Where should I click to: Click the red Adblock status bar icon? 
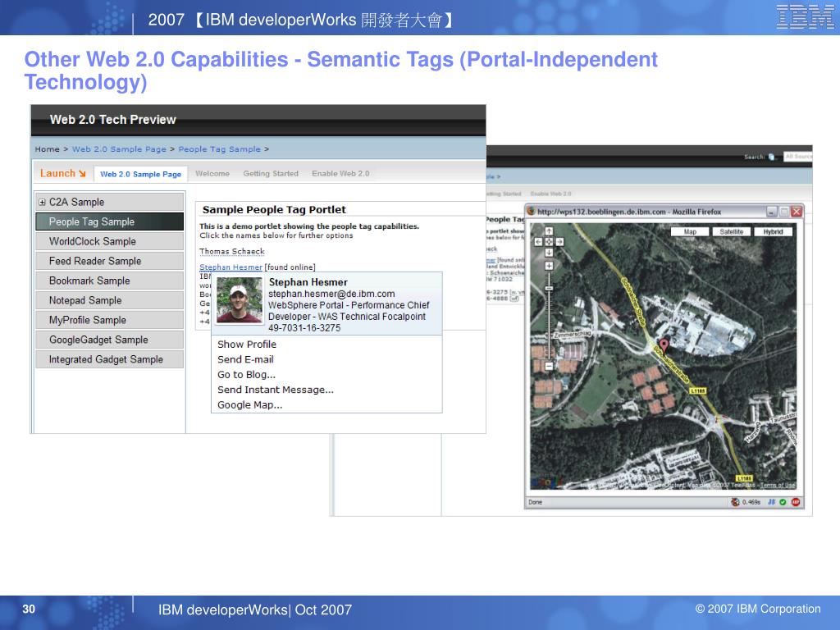pos(796,502)
